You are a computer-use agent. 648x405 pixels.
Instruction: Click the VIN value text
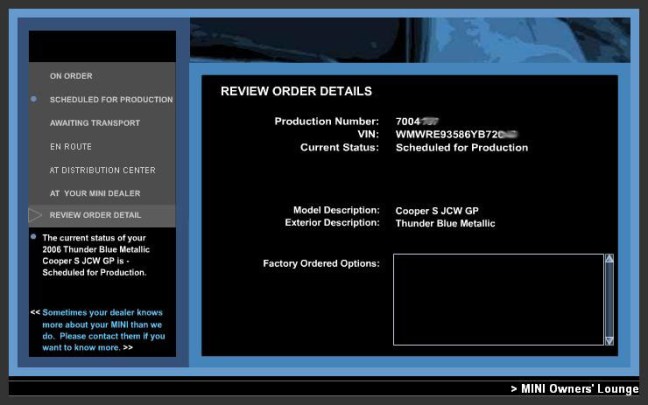click(460, 133)
